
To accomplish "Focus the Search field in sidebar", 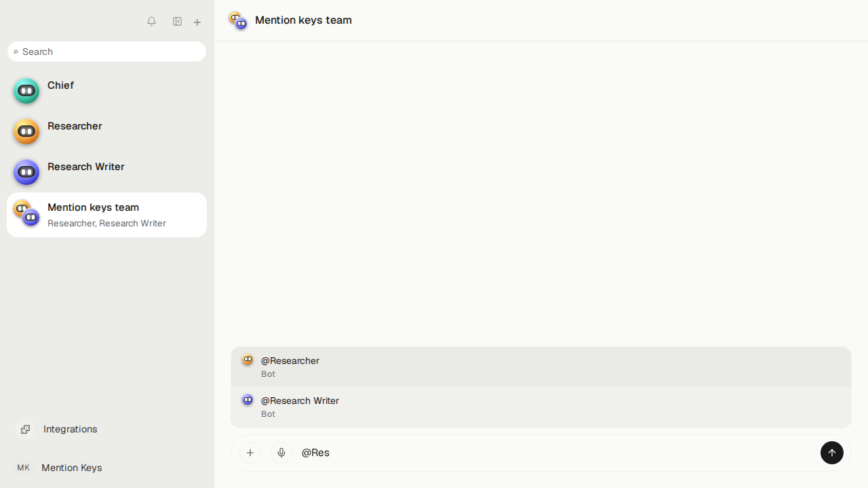I will coord(106,52).
